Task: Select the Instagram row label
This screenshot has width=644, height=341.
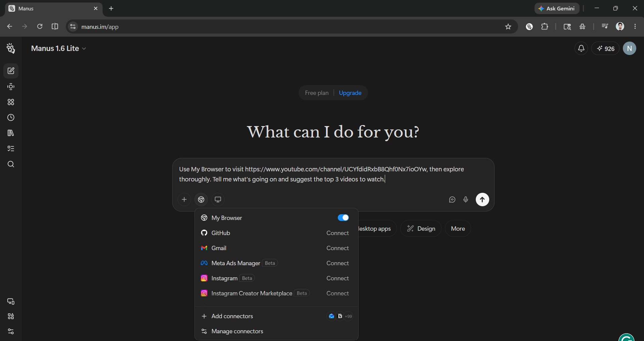Action: click(224, 278)
